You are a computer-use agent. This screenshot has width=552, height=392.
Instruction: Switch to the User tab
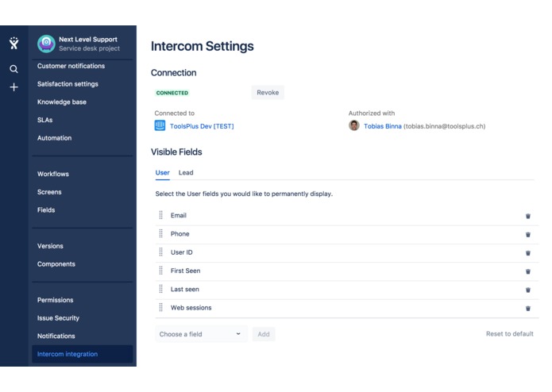coord(162,173)
